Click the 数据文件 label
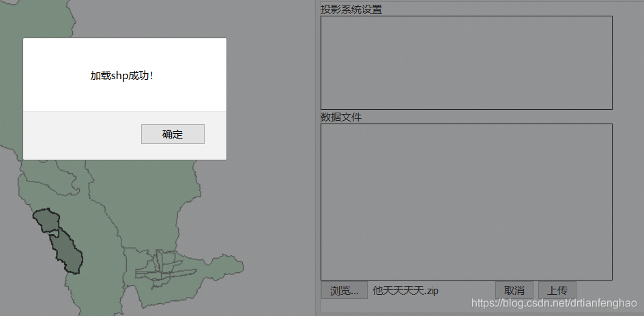The height and width of the screenshot is (316, 644). click(x=341, y=117)
